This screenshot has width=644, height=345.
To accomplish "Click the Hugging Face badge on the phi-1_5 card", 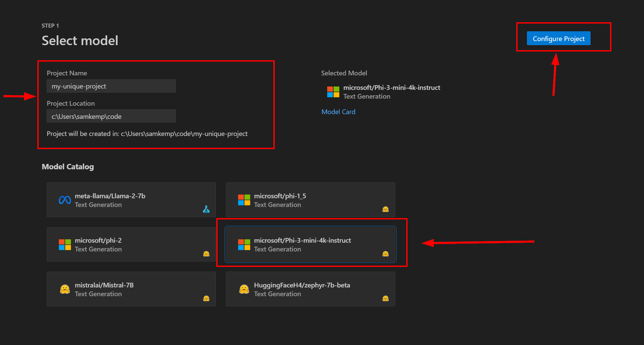I will pyautogui.click(x=385, y=209).
